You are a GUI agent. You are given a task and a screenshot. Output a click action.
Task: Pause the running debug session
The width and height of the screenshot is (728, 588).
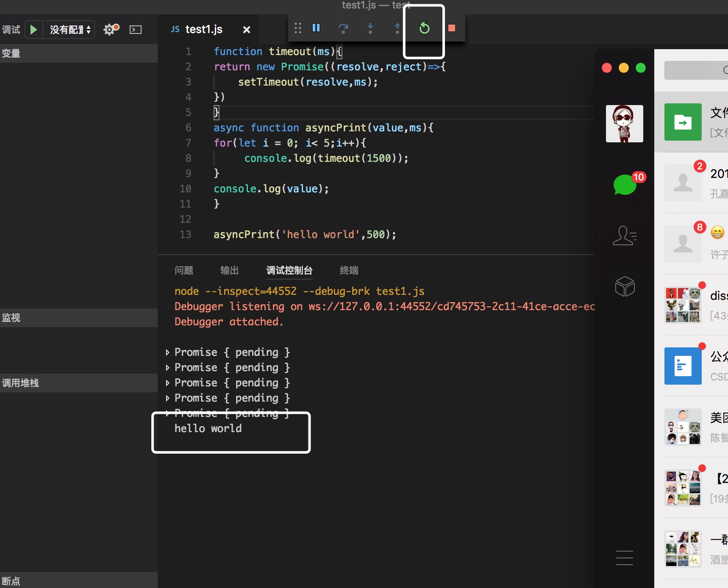click(316, 28)
